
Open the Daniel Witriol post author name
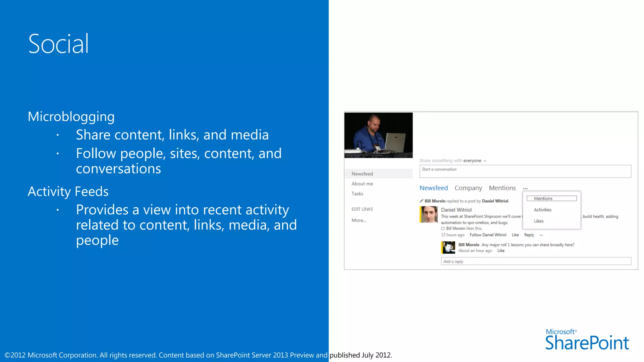pyautogui.click(x=456, y=210)
